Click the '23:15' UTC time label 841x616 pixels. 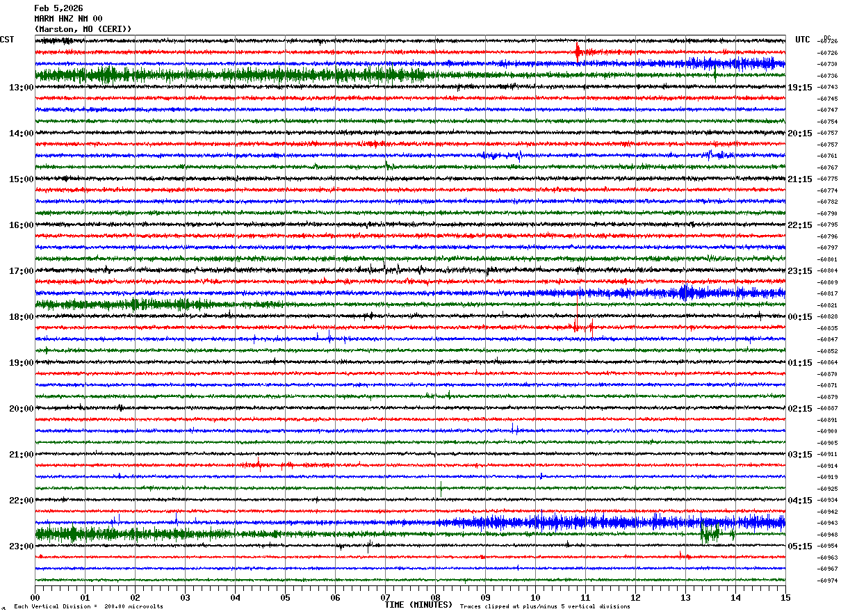pyautogui.click(x=800, y=271)
